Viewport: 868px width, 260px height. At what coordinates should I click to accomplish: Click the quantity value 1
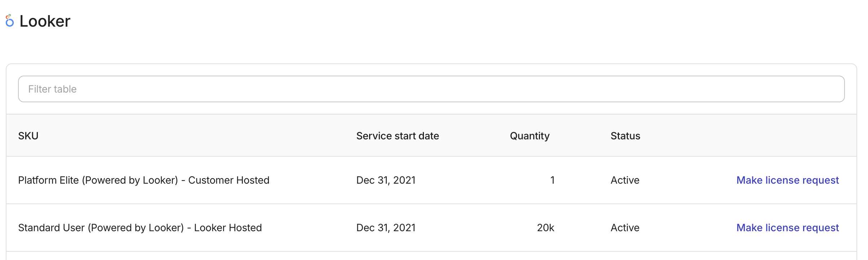pyautogui.click(x=552, y=180)
